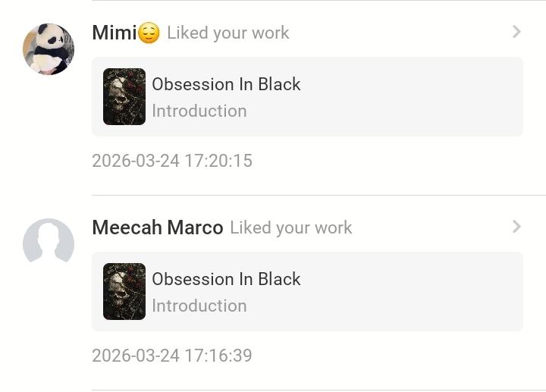The image size is (546, 392).
Task: Open Meecah Marco's default avatar
Action: coord(49,243)
